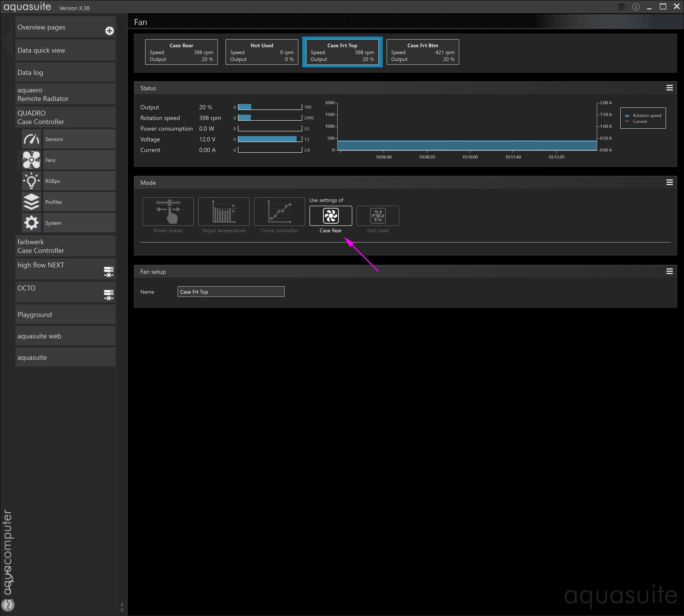684x616 pixels.
Task: Click high flow NEXT disconnected device icon
Action: coord(108,271)
